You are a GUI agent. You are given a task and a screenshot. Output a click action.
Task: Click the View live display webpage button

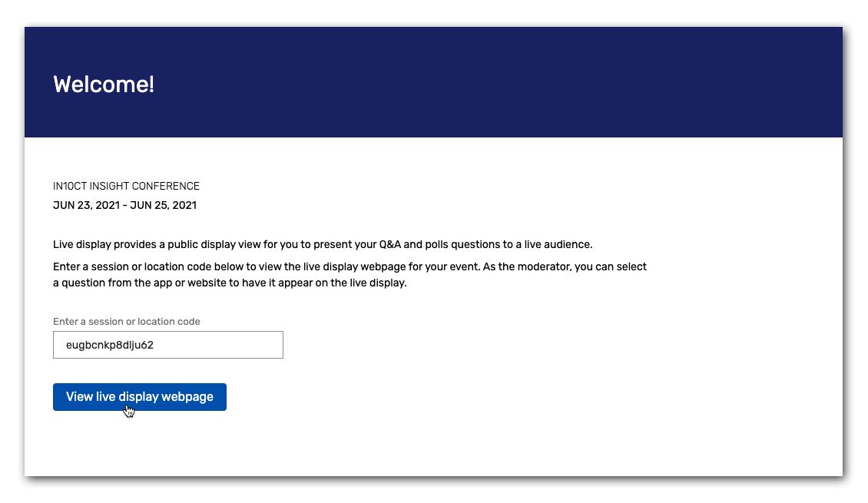139,396
